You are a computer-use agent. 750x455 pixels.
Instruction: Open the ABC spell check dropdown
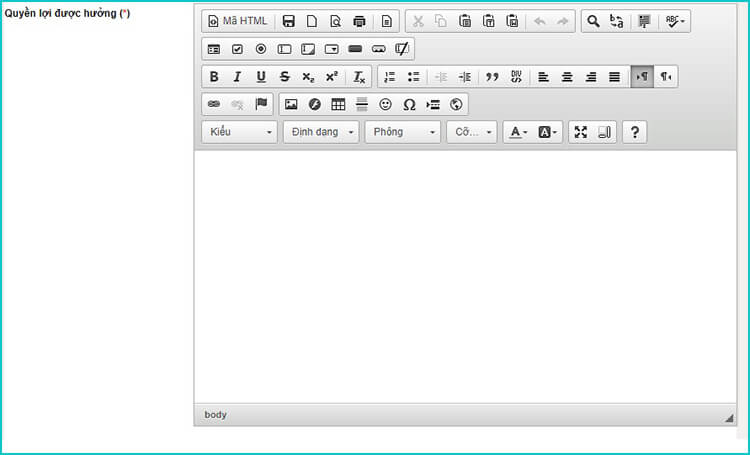[x=675, y=21]
